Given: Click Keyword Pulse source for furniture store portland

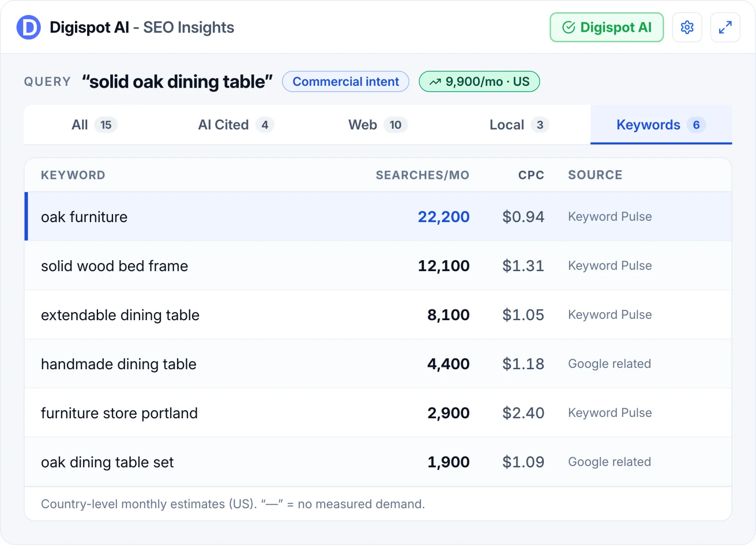Looking at the screenshot, I should click(610, 413).
